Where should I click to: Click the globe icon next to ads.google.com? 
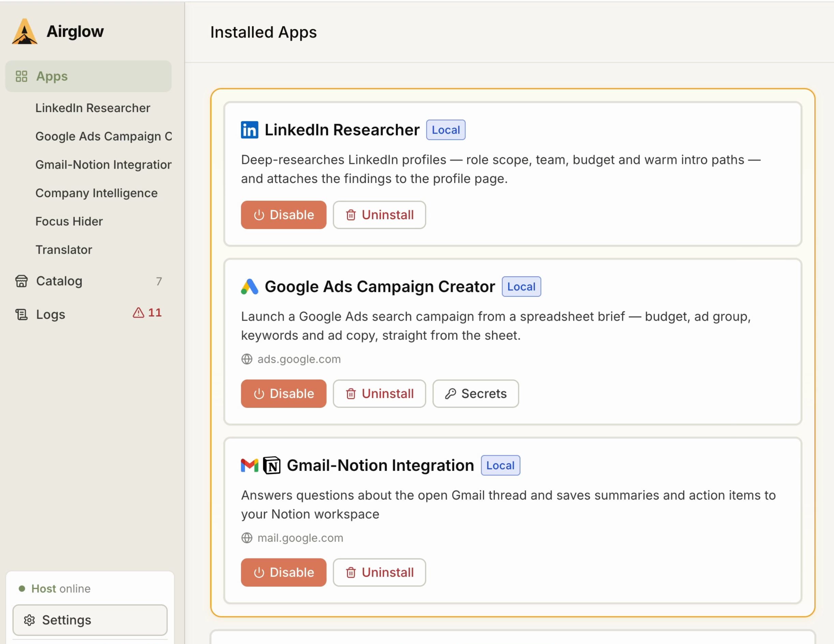[247, 359]
